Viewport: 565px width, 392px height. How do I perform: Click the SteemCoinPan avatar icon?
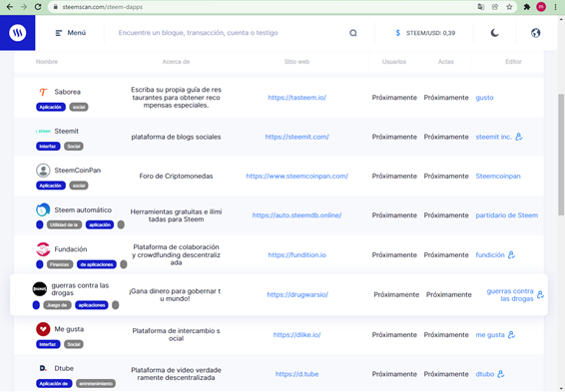43,171
